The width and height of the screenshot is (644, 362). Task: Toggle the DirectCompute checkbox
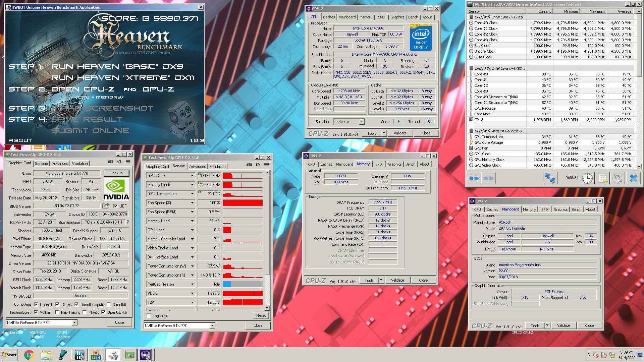(x=76, y=304)
